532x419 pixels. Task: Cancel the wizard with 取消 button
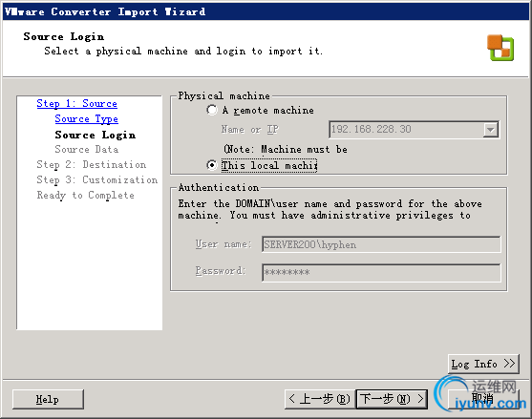pos(483,399)
